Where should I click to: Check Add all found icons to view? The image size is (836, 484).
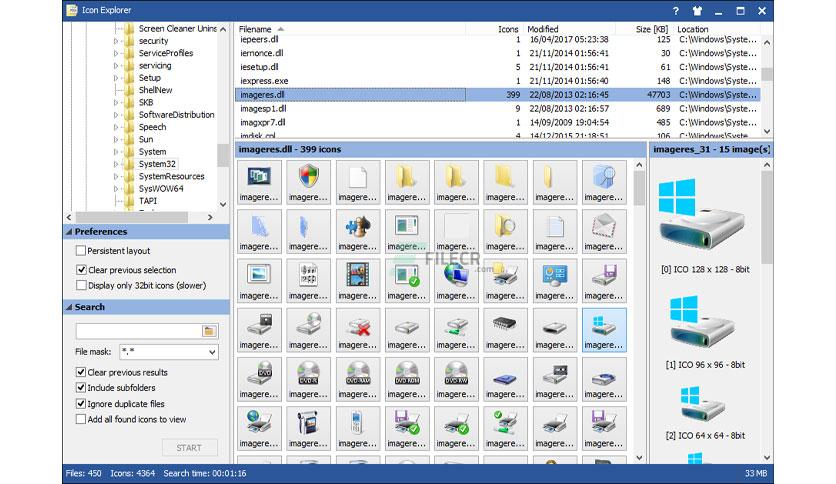(x=81, y=419)
